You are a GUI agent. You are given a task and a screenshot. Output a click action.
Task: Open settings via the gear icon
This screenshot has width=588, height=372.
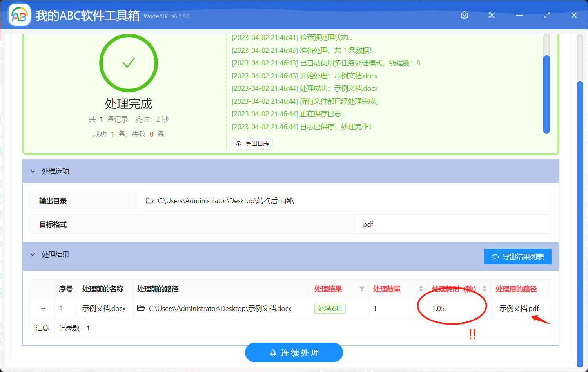pos(464,15)
